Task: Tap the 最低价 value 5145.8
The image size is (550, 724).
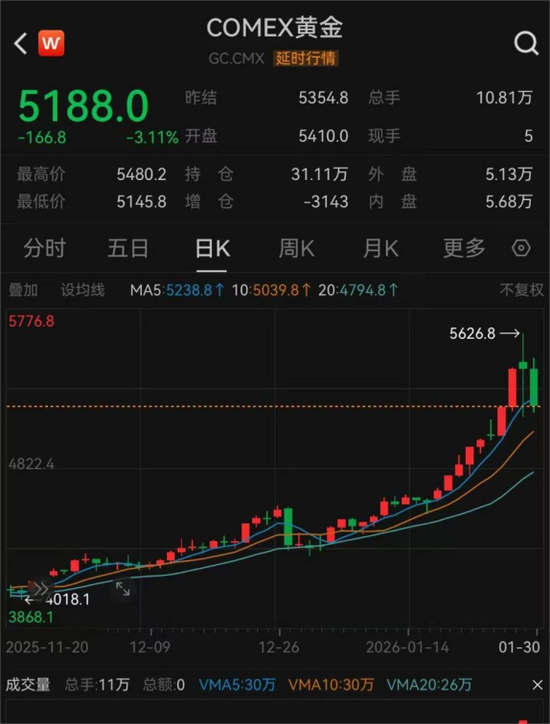Action: 141,202
